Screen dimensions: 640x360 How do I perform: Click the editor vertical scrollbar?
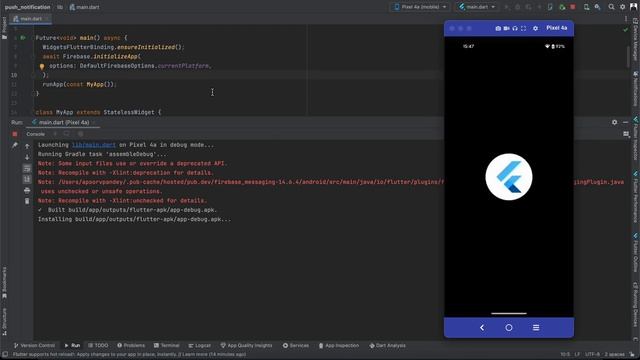[x=629, y=57]
